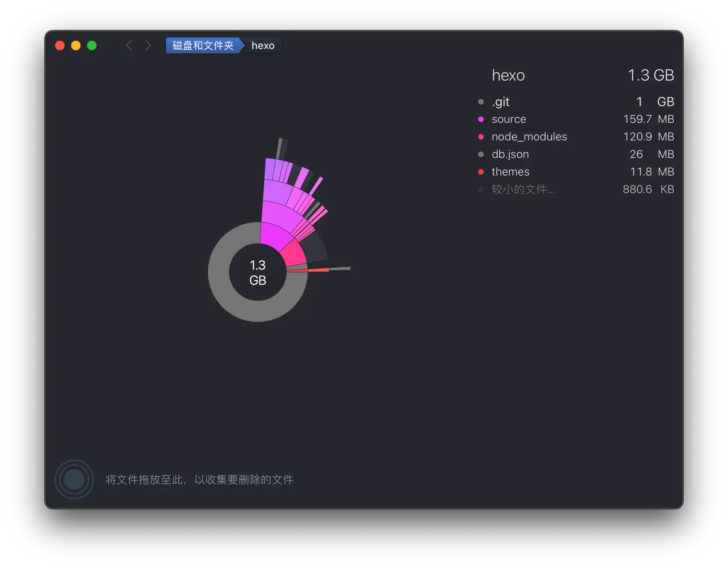The width and height of the screenshot is (728, 568).
Task: Select the pink node_modules chart segment
Action: (293, 253)
